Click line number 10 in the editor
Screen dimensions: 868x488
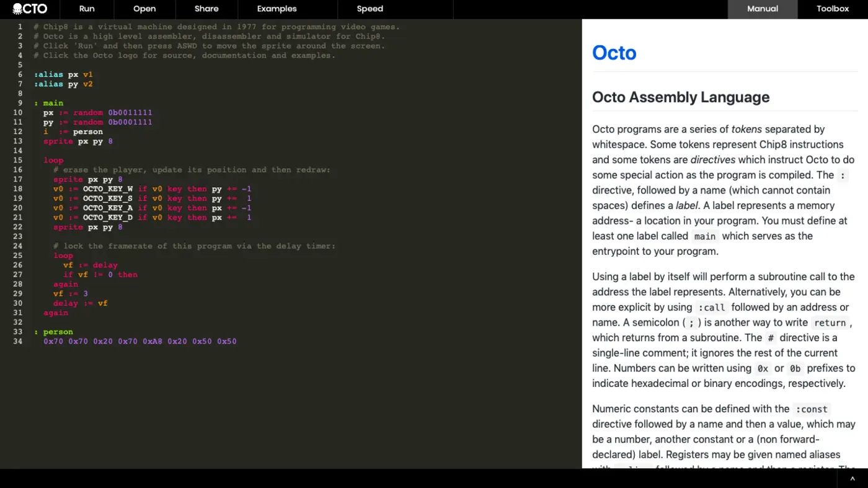(x=17, y=112)
